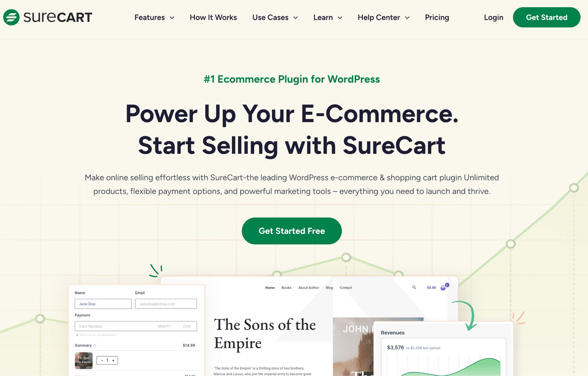Select the How It Works menu item
This screenshot has height=376, width=588.
point(213,17)
